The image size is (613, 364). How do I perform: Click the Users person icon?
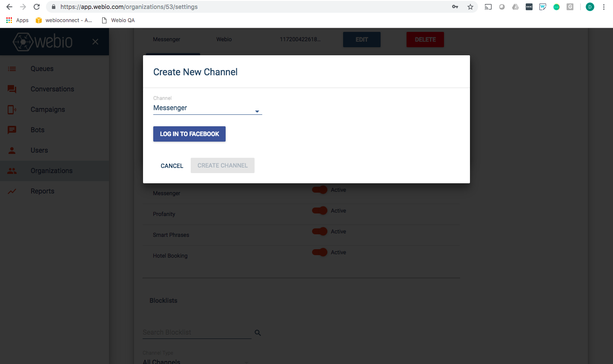pos(12,151)
